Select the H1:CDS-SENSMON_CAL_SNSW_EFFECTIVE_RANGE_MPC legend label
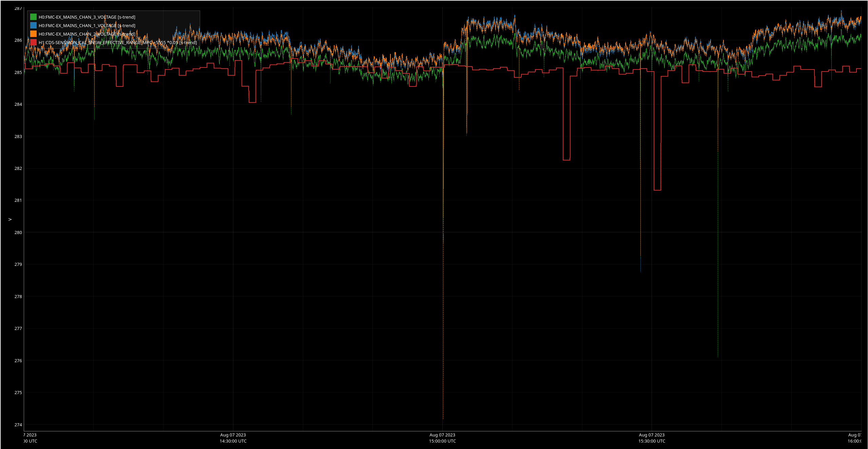Image resolution: width=868 pixels, height=449 pixels. point(117,42)
